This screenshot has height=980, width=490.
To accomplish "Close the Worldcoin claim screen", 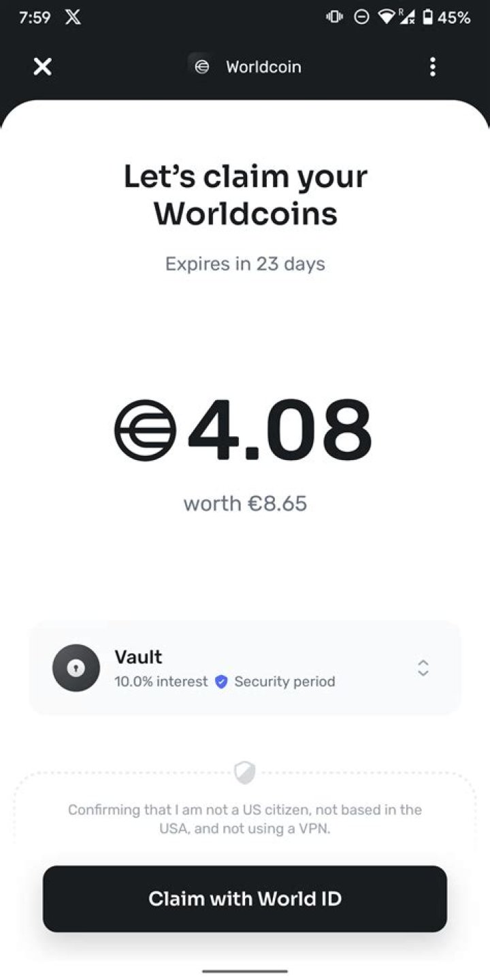I will click(x=42, y=67).
